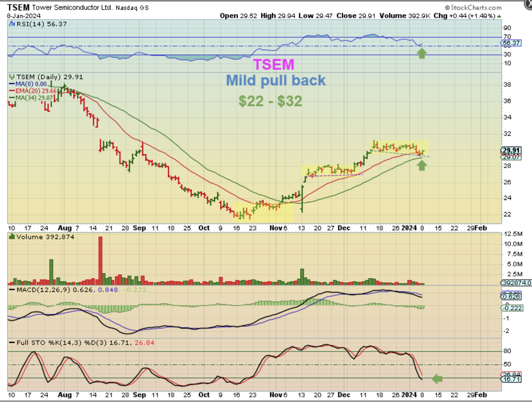
Task: Click the 392874.0 volume axis tag
Action: (517, 283)
